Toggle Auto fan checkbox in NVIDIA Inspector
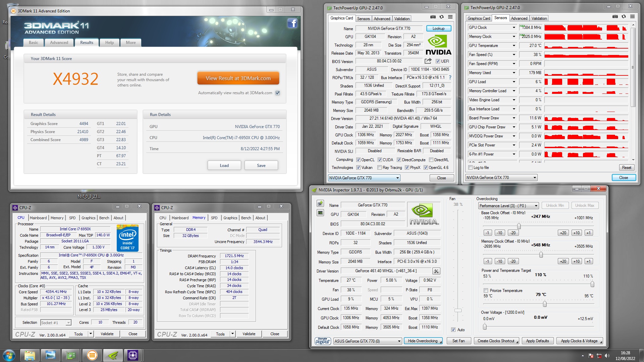 click(453, 330)
